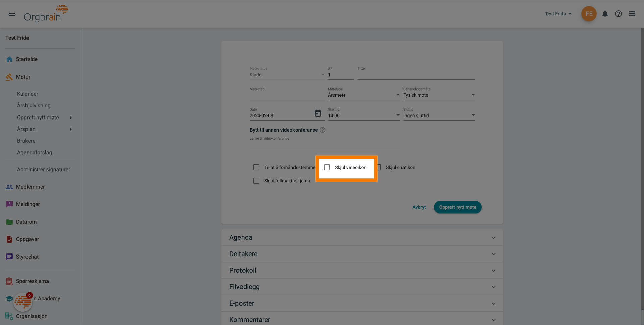Click the Meldinger message icon
This screenshot has height=325, width=644.
pos(9,204)
